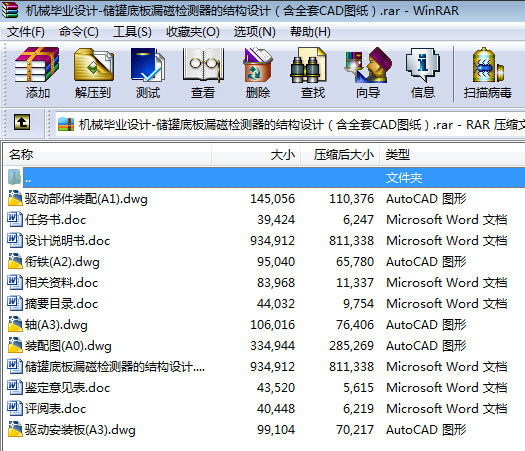Click the 查看 (View) toolbar icon
This screenshot has width=525, height=451.
point(203,65)
